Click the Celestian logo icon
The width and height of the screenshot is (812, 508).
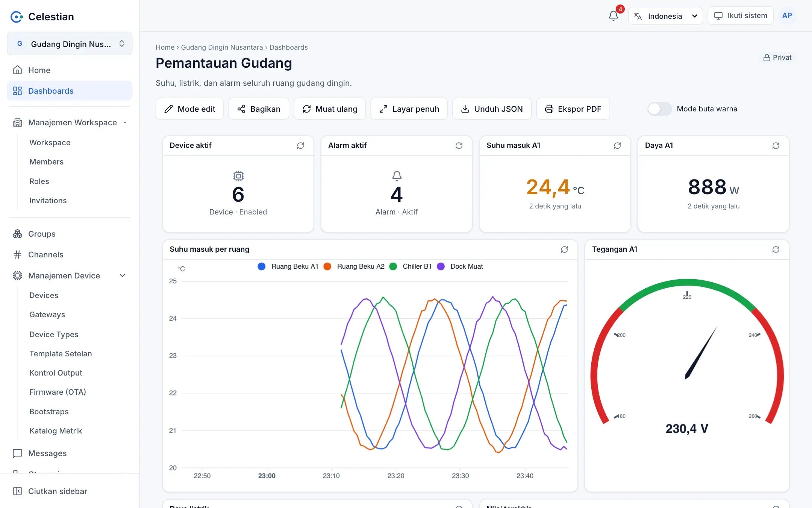tap(17, 17)
